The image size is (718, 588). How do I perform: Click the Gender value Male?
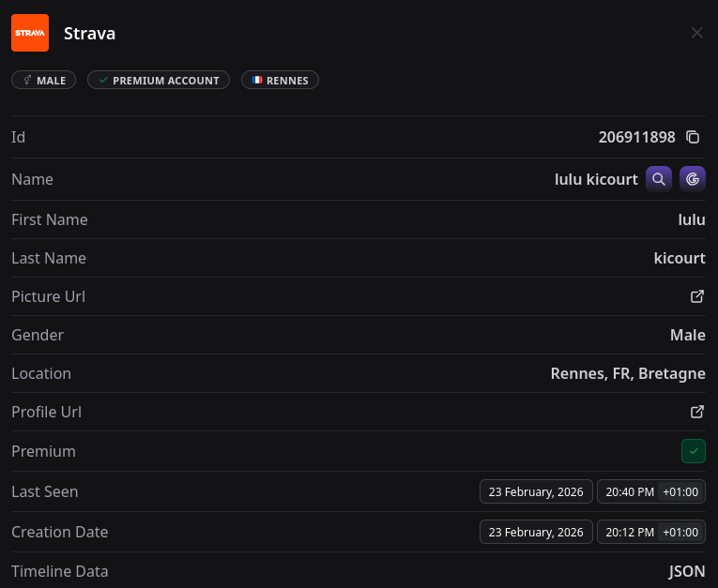(687, 335)
